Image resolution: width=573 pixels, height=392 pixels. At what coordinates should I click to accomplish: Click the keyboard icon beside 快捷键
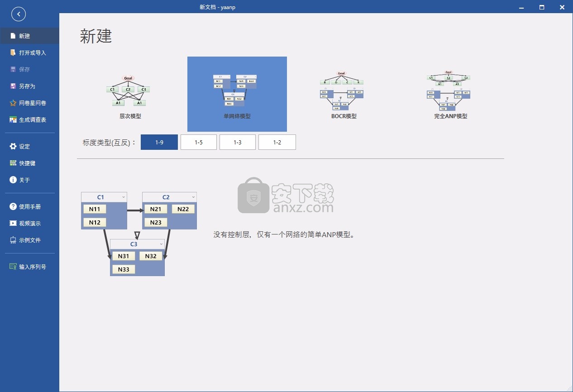[x=13, y=163]
